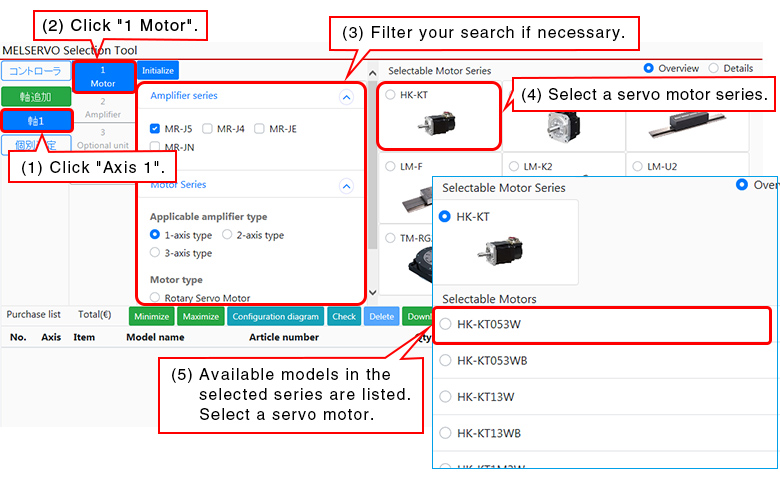Image resolution: width=780 pixels, height=488 pixels.
Task: Click the Minimize button
Action: [152, 316]
